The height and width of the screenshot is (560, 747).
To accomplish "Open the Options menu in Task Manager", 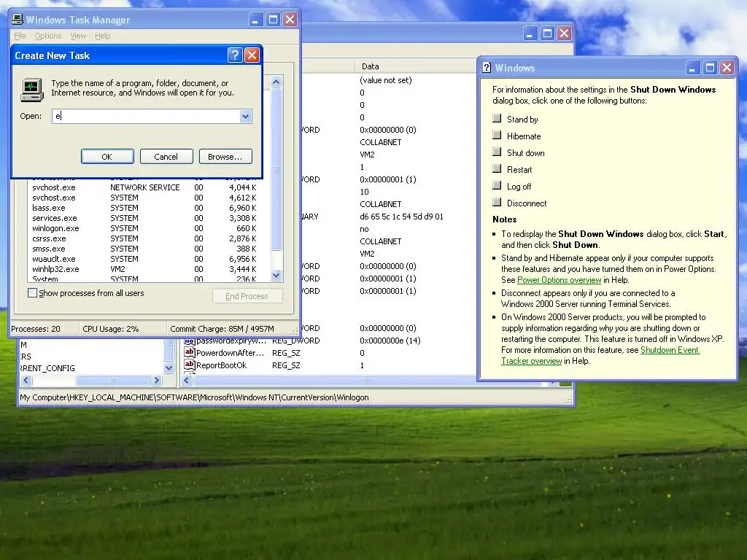I will (x=48, y=36).
